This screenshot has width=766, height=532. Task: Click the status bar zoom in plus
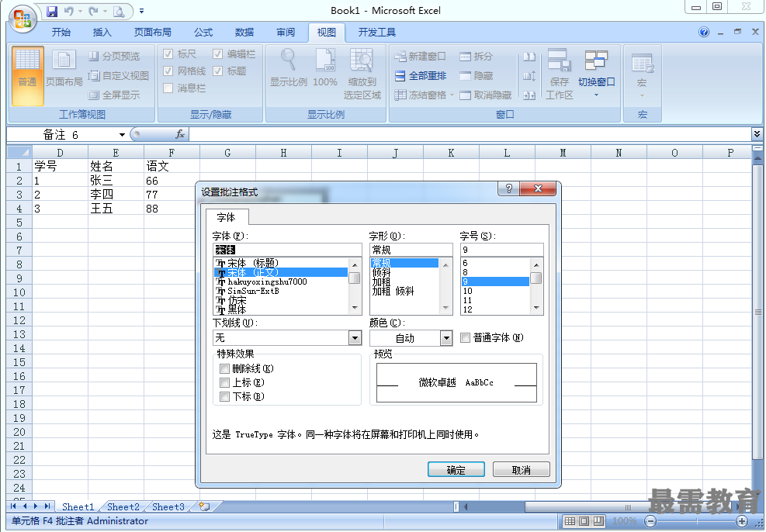point(742,521)
